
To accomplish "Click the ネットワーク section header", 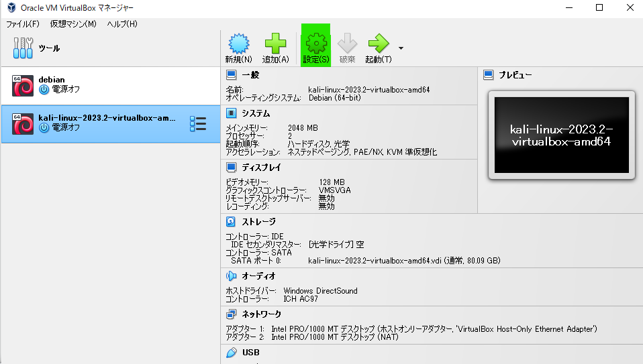I will pos(261,314).
